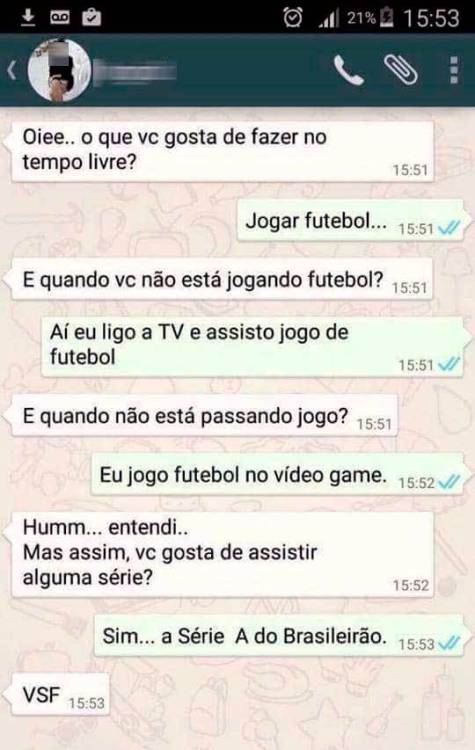Tap the blurred contact name in header
Image resolution: width=475 pixels, height=750 pixels.
(x=135, y=72)
